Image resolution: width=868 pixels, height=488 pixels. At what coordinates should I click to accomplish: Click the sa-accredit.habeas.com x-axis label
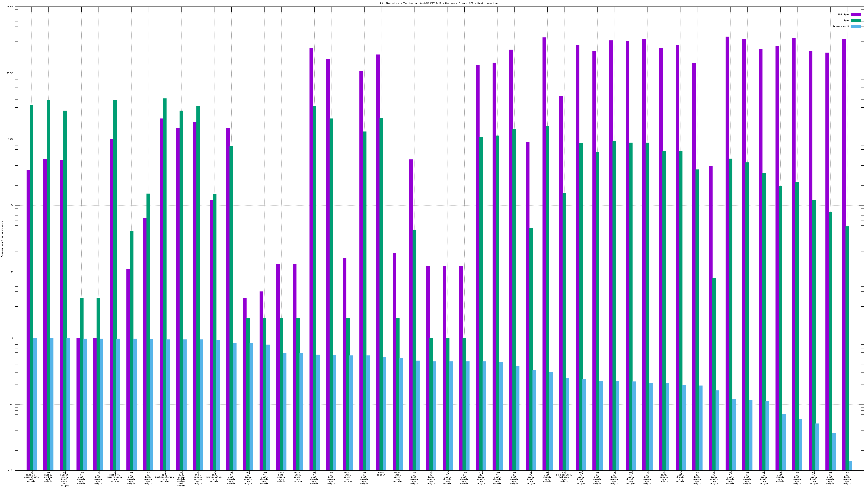click(x=564, y=477)
